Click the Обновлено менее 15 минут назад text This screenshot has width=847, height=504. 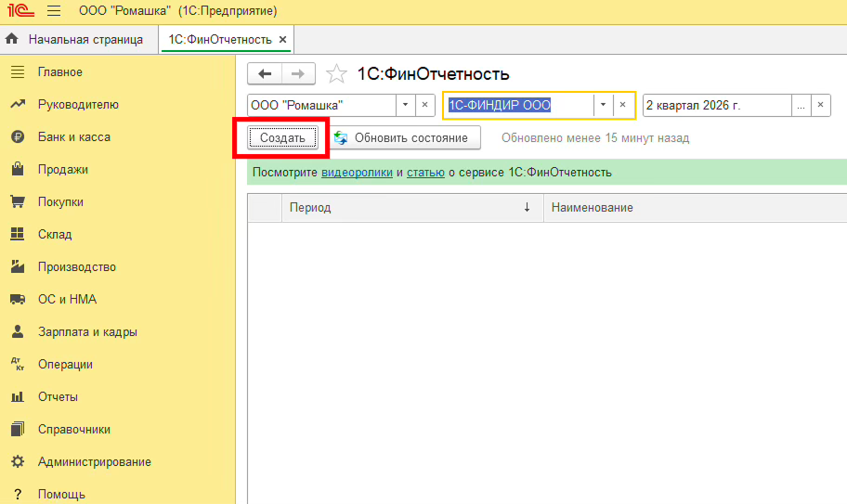tap(595, 138)
